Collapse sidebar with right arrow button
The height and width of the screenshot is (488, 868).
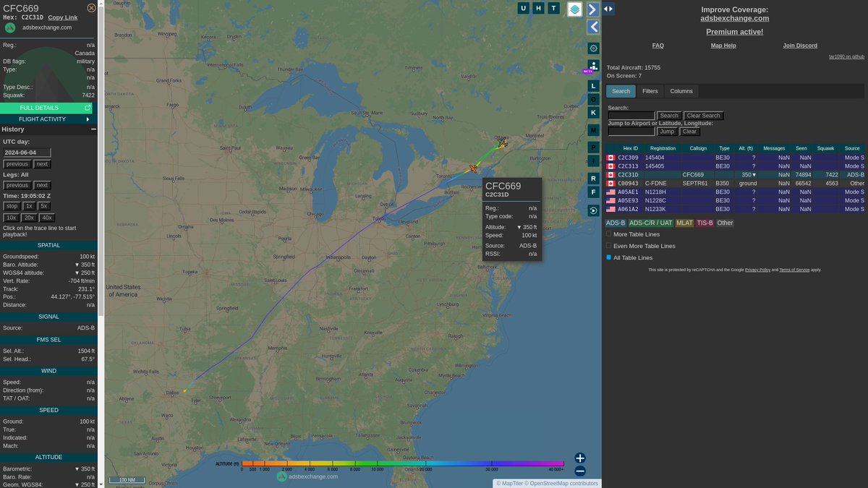[x=592, y=9]
